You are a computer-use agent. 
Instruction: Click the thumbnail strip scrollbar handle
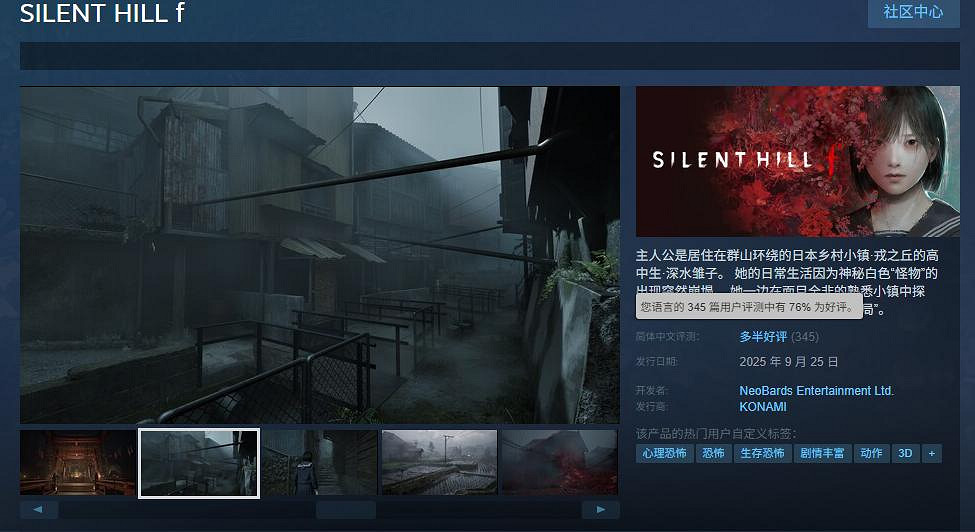pyautogui.click(x=346, y=510)
